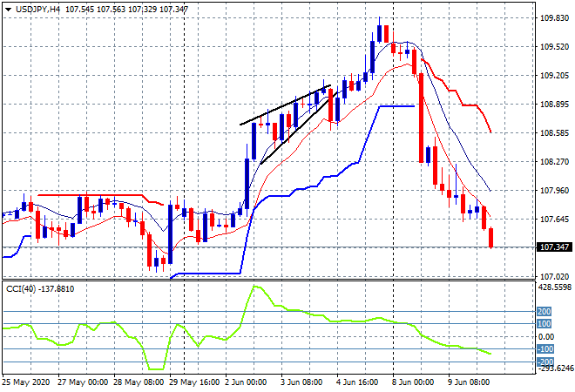Select the lower black wedge trendline
The height and width of the screenshot is (392, 575).
click(299, 127)
